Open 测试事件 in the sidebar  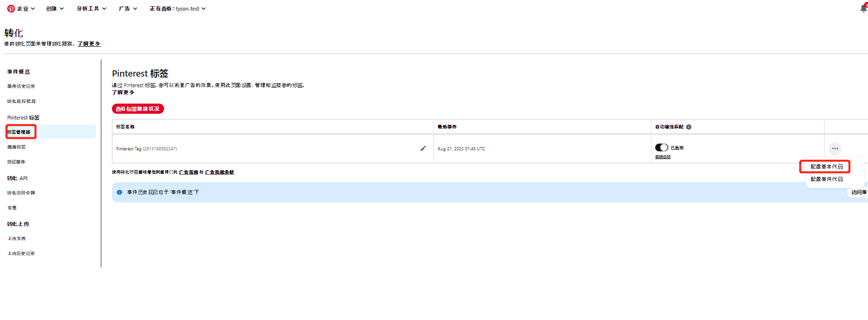[x=16, y=162]
